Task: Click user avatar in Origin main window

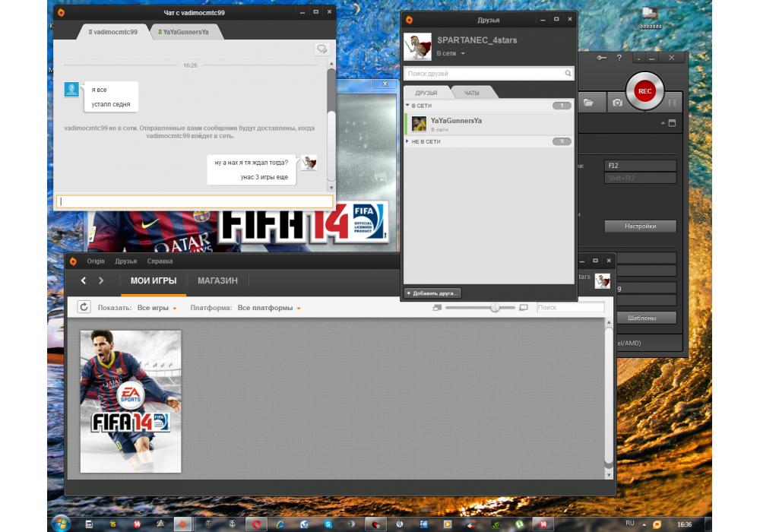Action: [603, 281]
